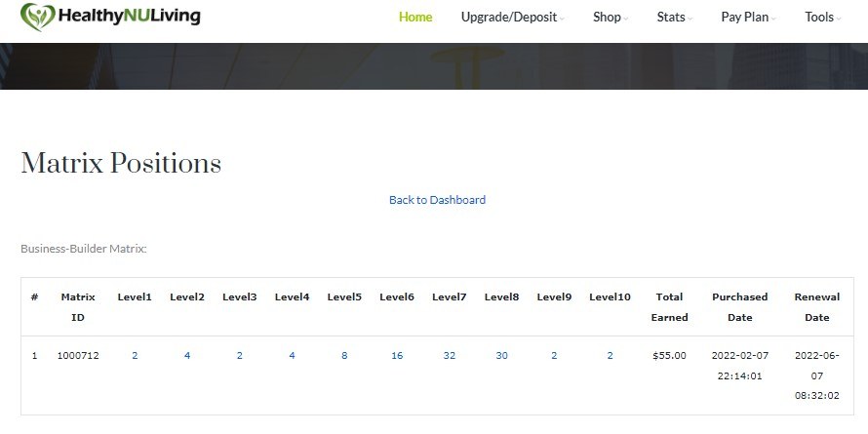
Task: Click the Business-Builder Matrix label
Action: pos(84,249)
